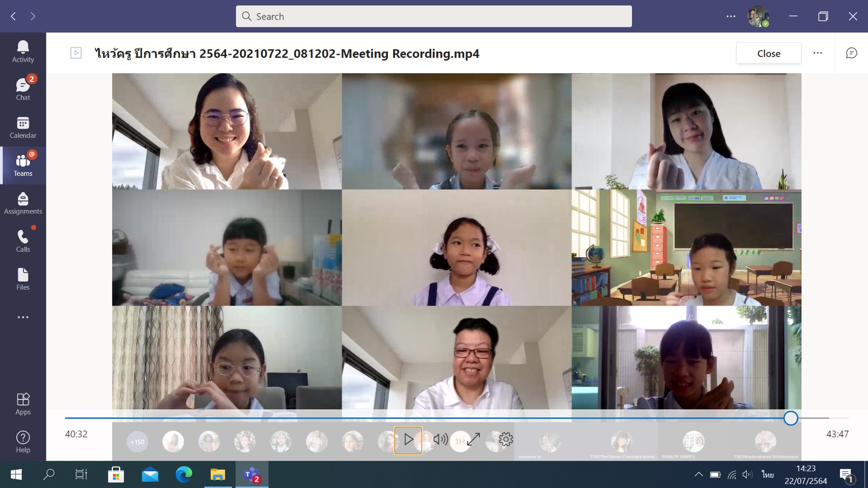868x488 pixels.
Task: Open the Apps store in the sidebar
Action: tap(23, 404)
